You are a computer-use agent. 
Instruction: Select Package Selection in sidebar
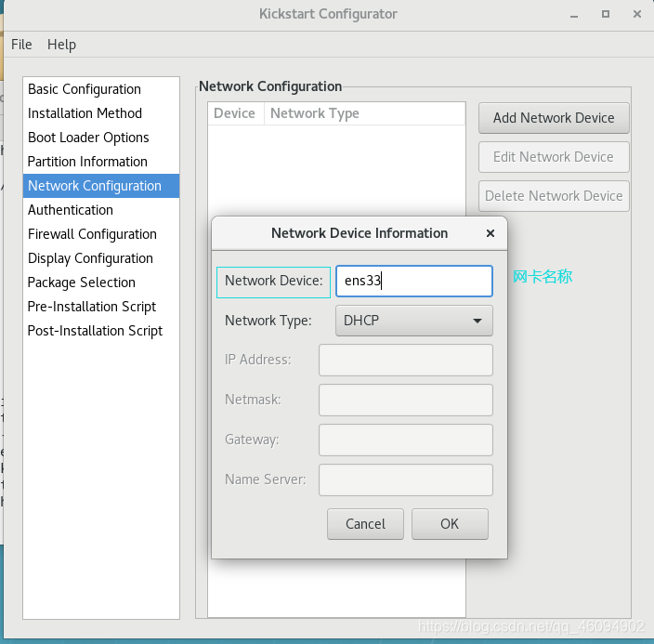[x=101, y=283]
